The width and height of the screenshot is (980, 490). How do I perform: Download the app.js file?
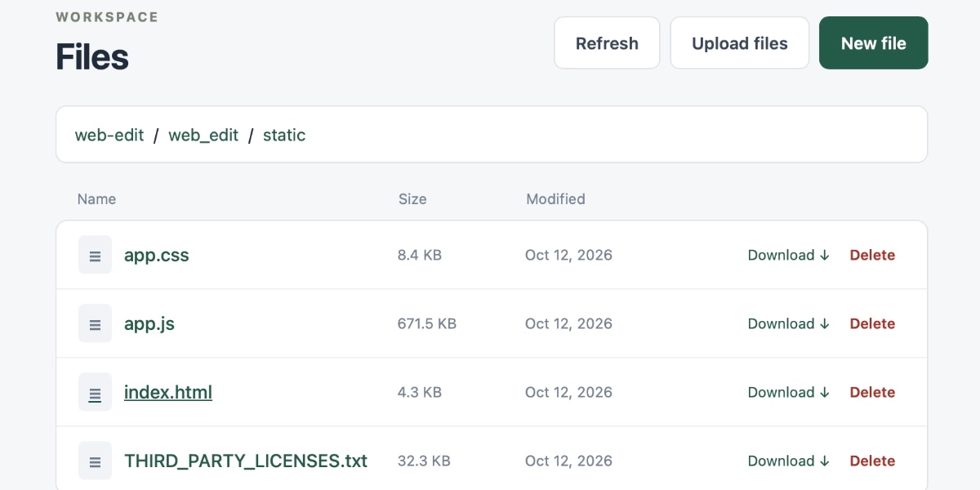[x=789, y=323]
